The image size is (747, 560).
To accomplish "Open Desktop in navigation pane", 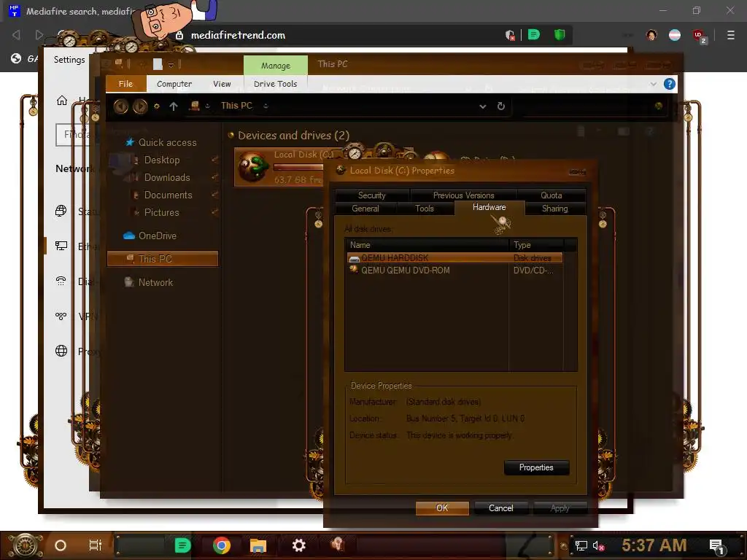I will click(161, 160).
